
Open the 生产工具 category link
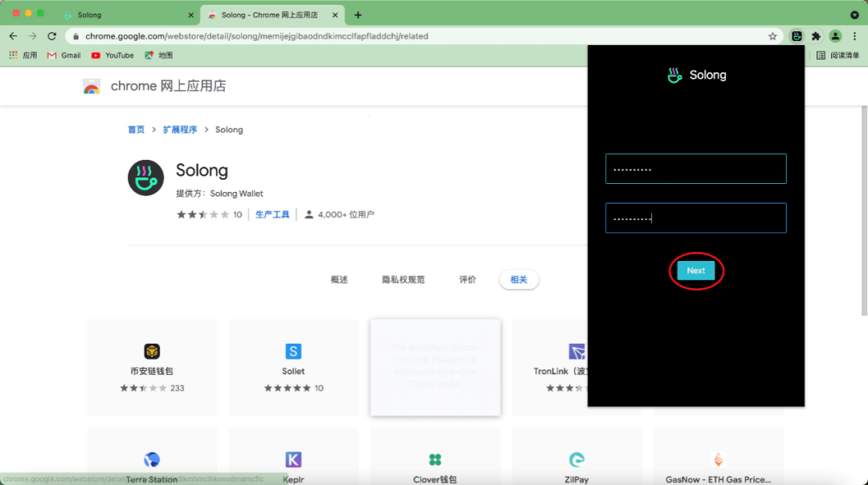272,214
